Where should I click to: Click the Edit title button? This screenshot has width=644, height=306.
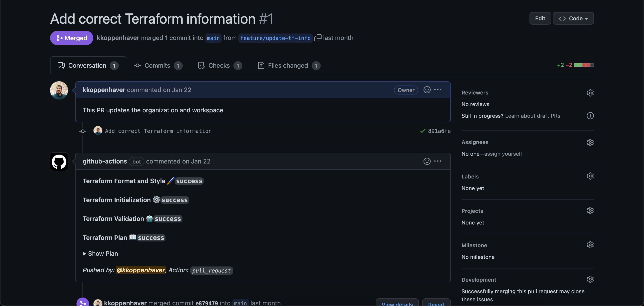[x=540, y=19]
